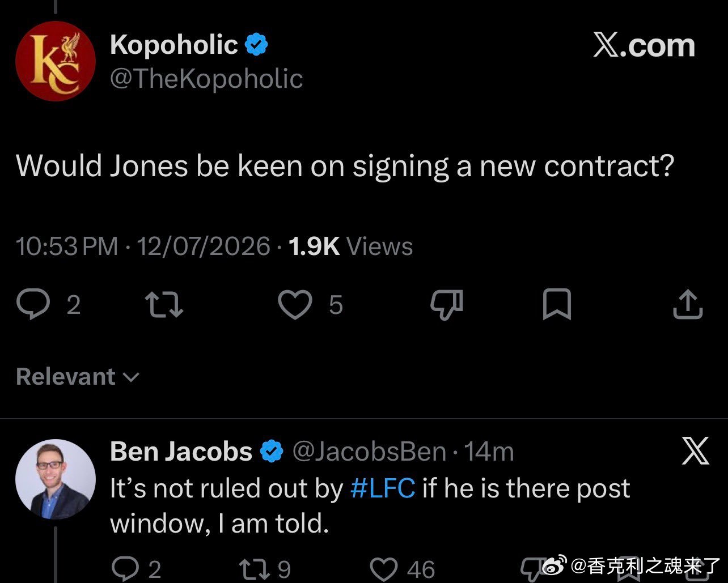Click the @TheKopoholic handle
Screen dimensions: 728x583
point(206,79)
